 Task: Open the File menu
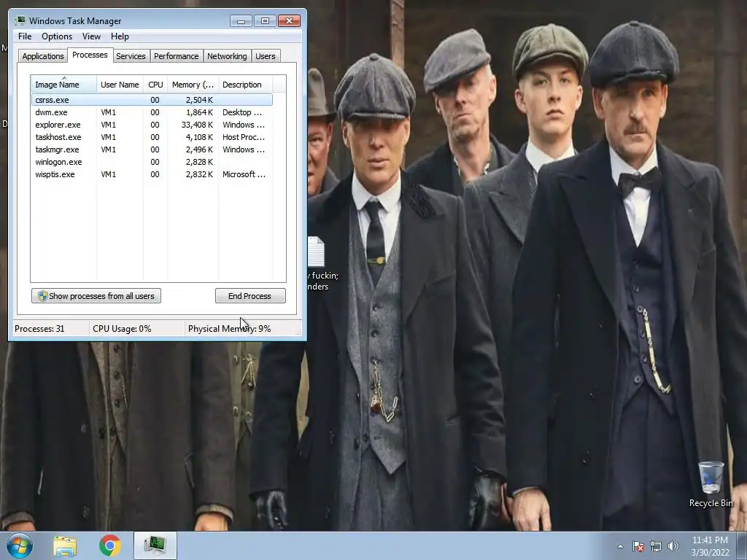click(25, 36)
